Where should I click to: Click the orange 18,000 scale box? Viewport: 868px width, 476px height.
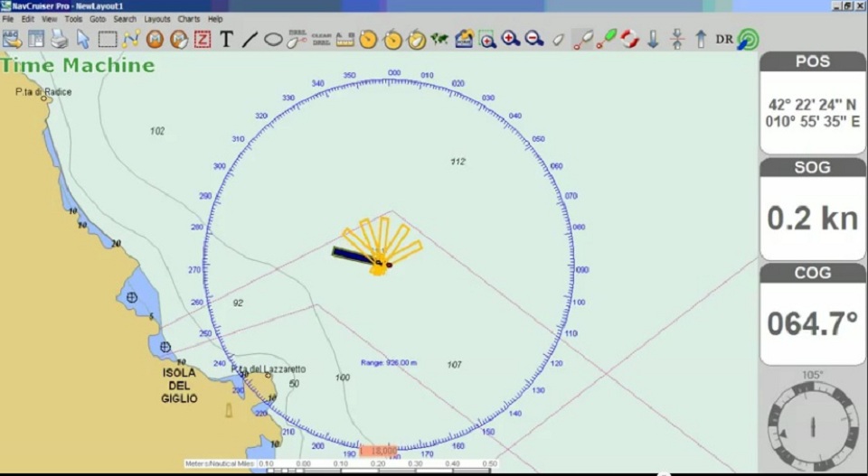tap(378, 451)
